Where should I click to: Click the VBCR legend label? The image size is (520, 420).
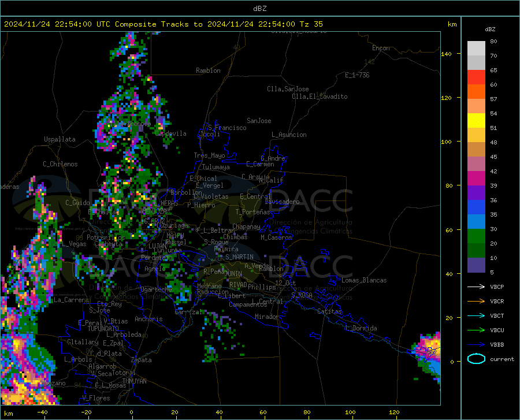(497, 302)
